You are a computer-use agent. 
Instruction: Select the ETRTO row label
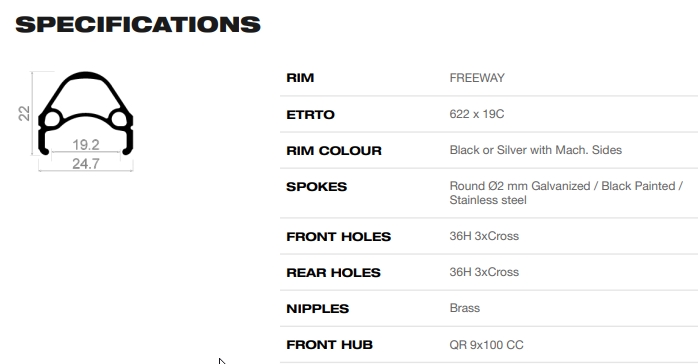(x=310, y=115)
